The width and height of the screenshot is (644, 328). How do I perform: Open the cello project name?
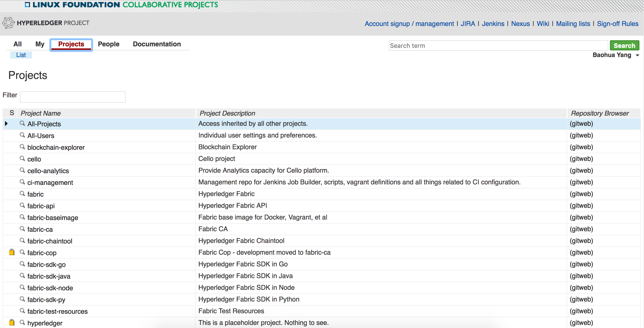click(34, 159)
